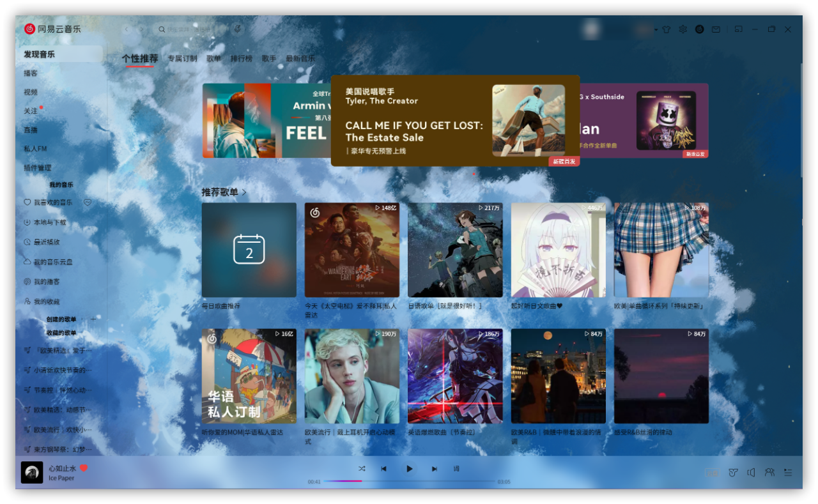The width and height of the screenshot is (818, 504).
Task: Switch to the 排行榜 tab
Action: tap(241, 58)
